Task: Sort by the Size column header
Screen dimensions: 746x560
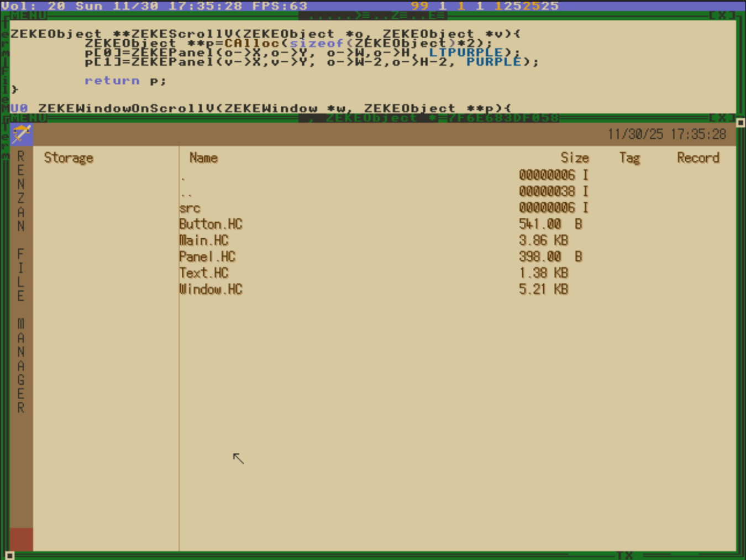Action: (575, 158)
